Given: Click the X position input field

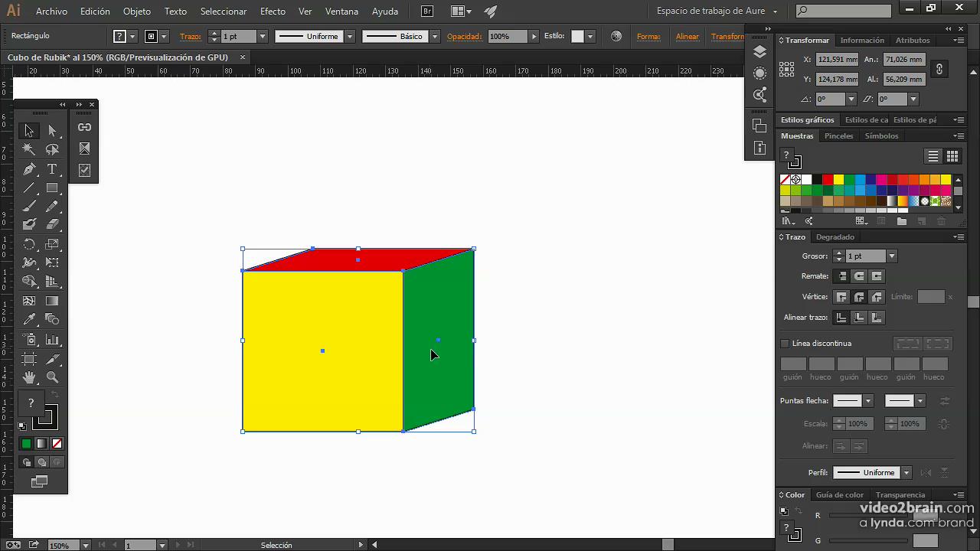Looking at the screenshot, I should point(838,59).
